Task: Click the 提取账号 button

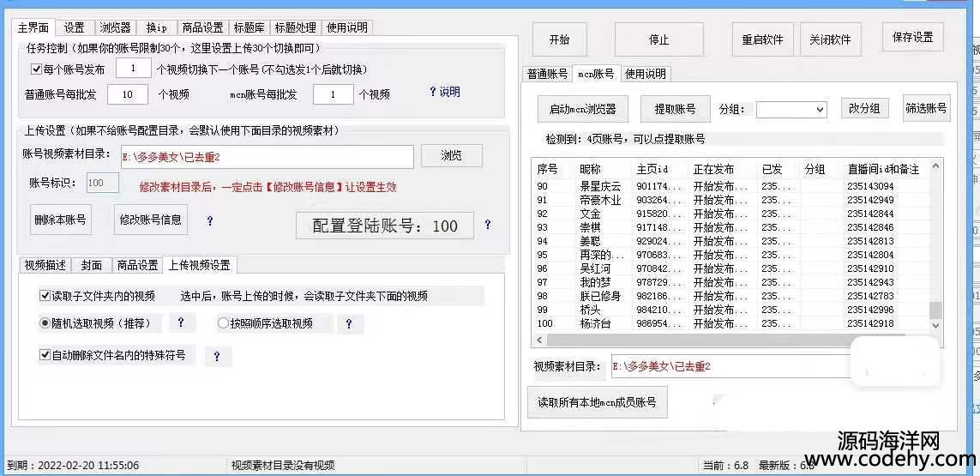Action: 675,109
